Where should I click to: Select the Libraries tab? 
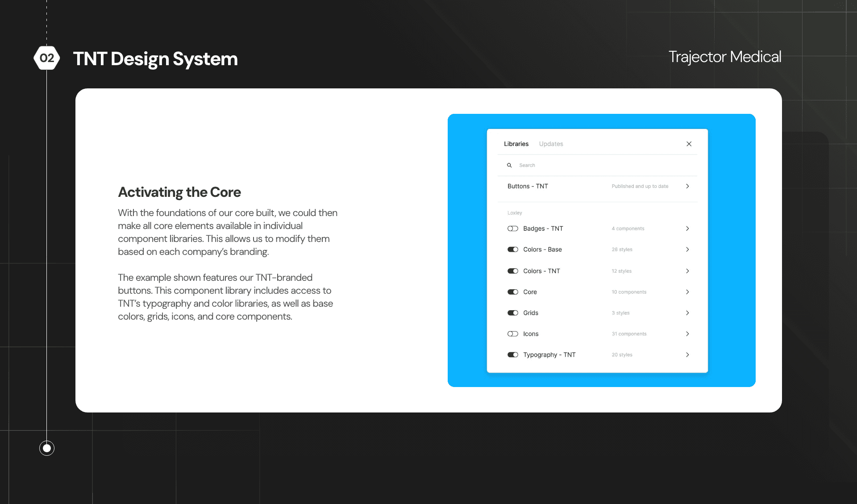(516, 144)
